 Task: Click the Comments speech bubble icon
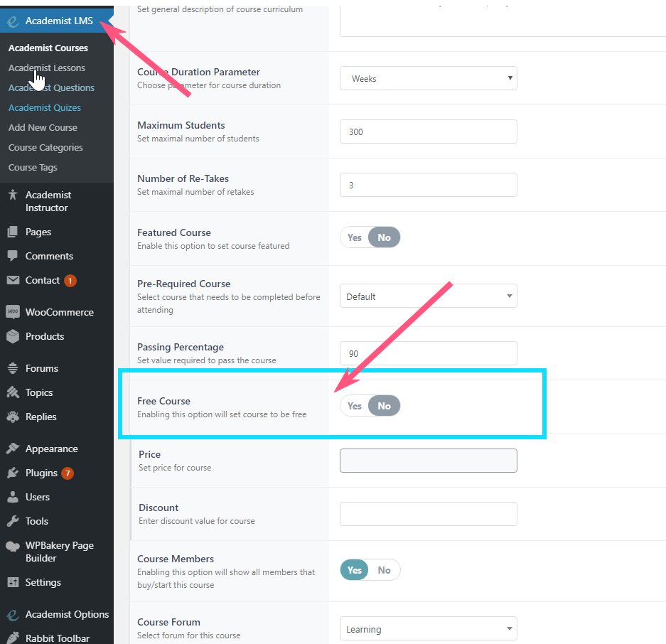(x=13, y=256)
